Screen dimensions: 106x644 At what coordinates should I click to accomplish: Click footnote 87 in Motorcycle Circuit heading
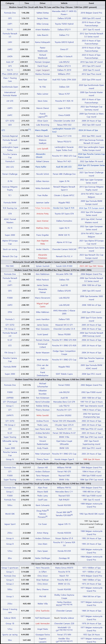tap(92, 261)
